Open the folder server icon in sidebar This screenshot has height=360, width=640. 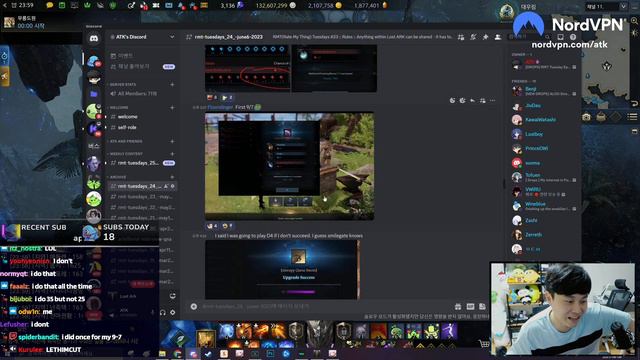[94, 94]
